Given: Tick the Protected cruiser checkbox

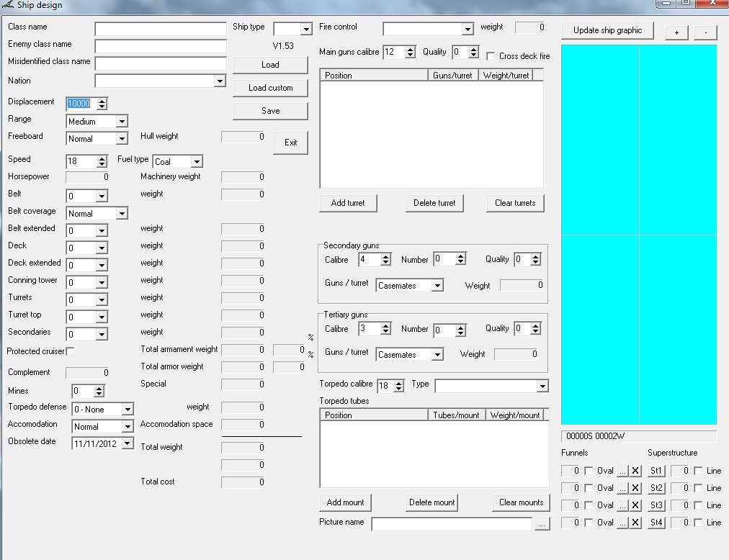Looking at the screenshot, I should tap(70, 351).
